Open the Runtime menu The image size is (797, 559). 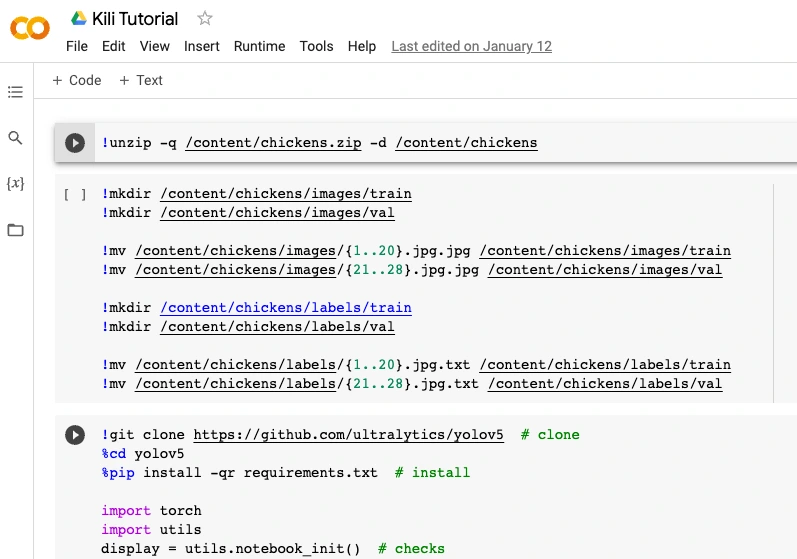click(x=259, y=46)
